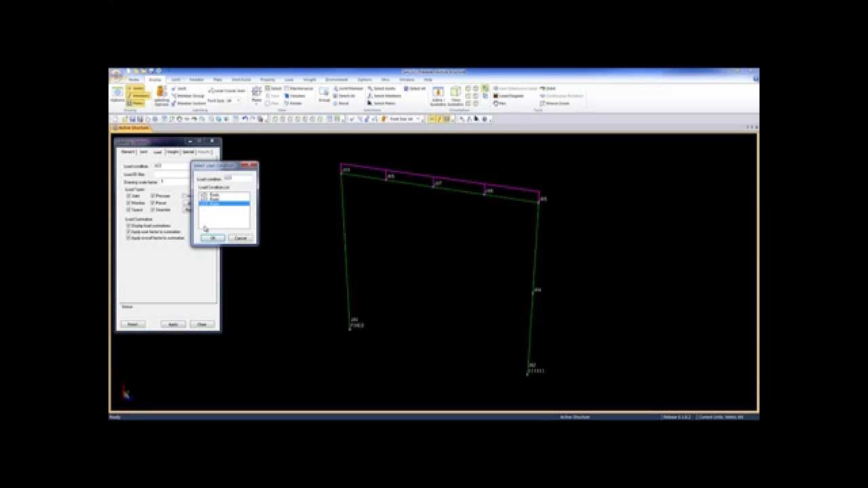
Task: Click the Group icon in Selections
Action: 324,94
